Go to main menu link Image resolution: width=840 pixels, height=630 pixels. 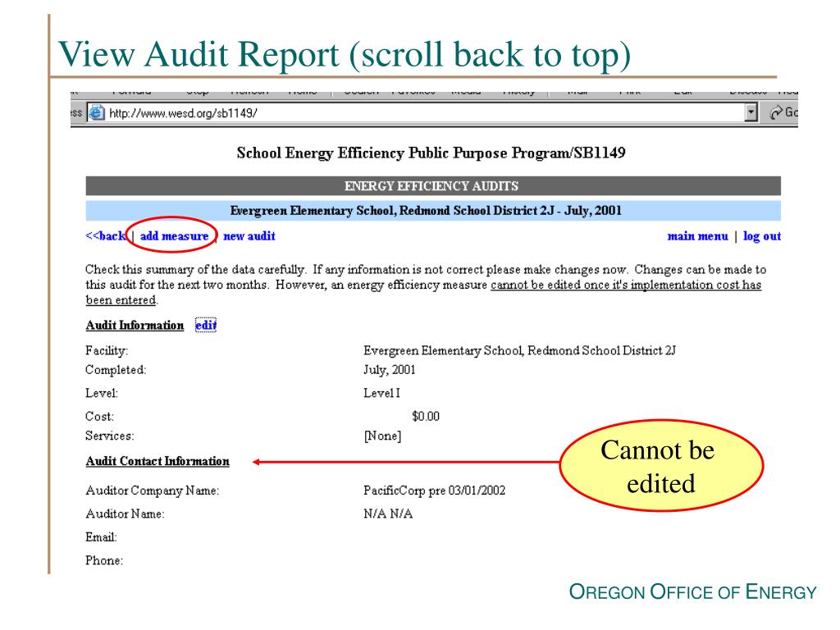click(697, 236)
